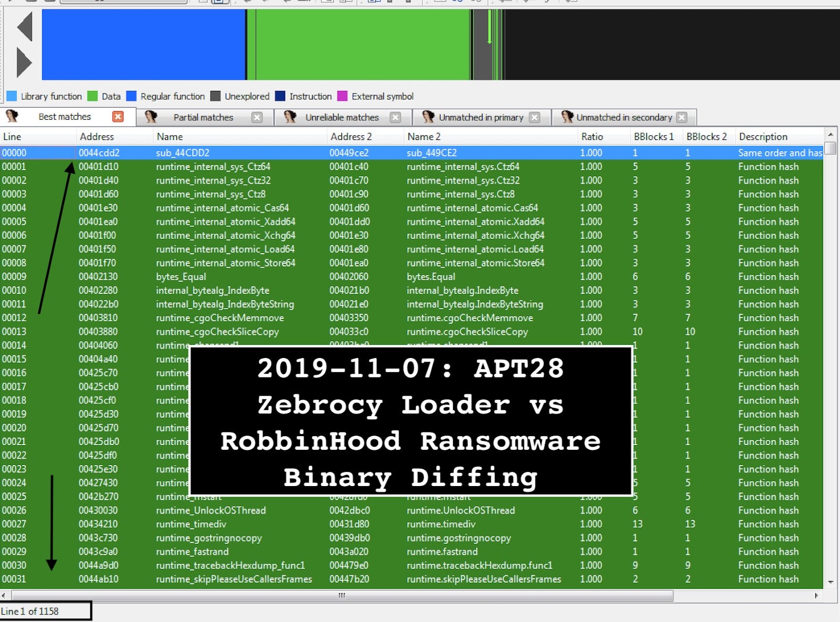Click the Name 2 column header
840x622 pixels.
tap(423, 136)
